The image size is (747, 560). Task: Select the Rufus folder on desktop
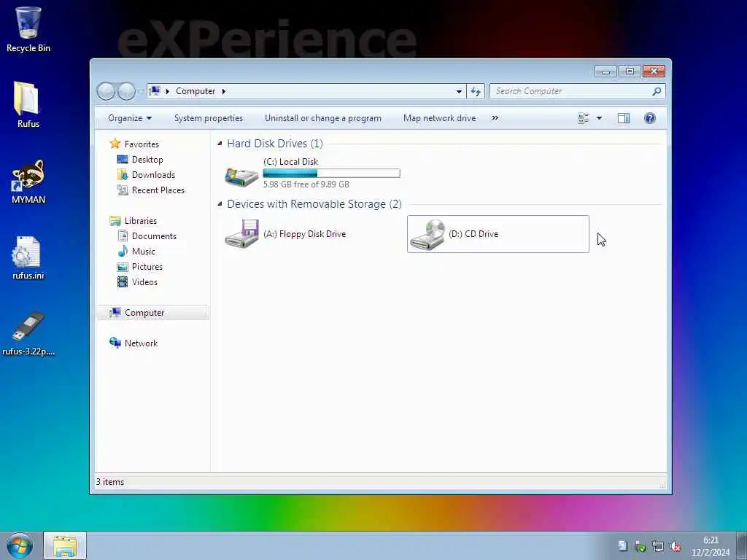click(27, 98)
